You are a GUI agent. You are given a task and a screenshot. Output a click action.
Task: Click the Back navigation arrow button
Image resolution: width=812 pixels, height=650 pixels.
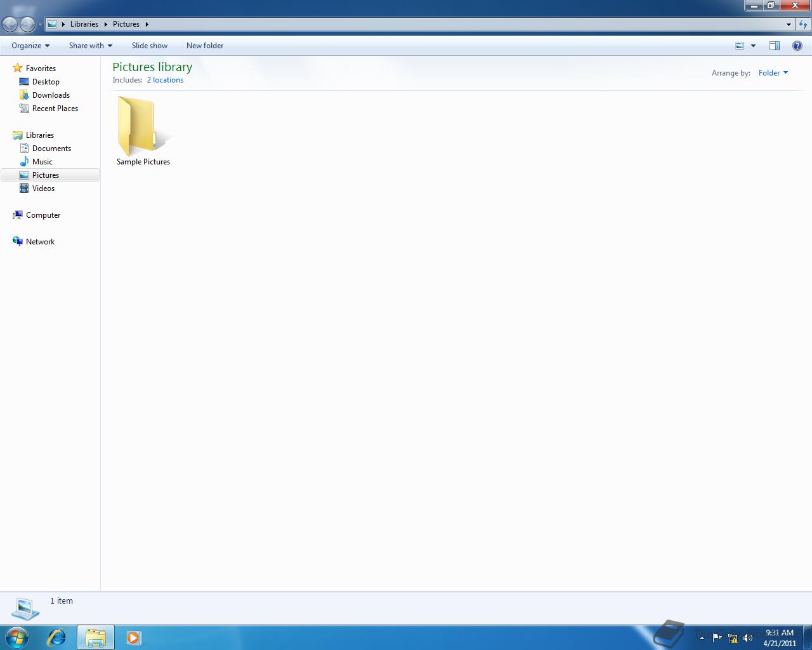(10, 24)
